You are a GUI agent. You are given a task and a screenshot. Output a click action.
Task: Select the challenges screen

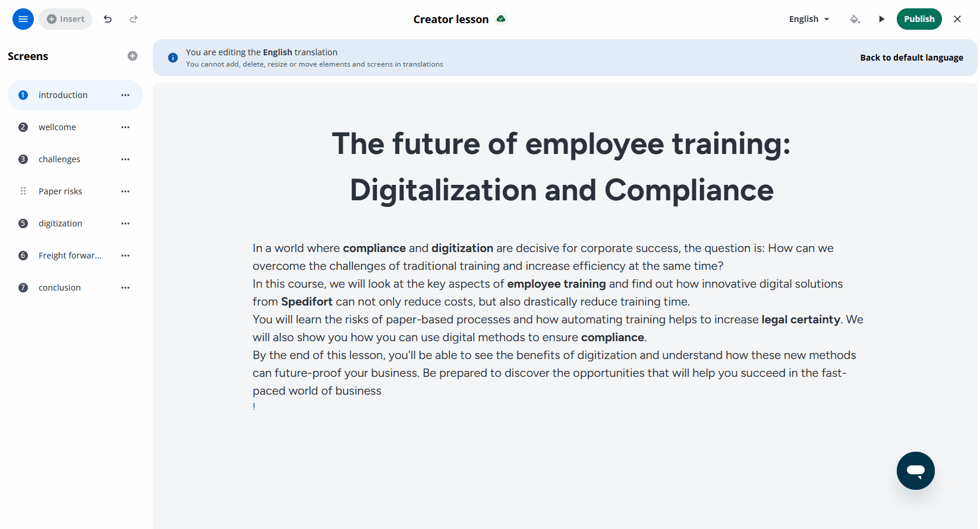[x=75, y=159]
